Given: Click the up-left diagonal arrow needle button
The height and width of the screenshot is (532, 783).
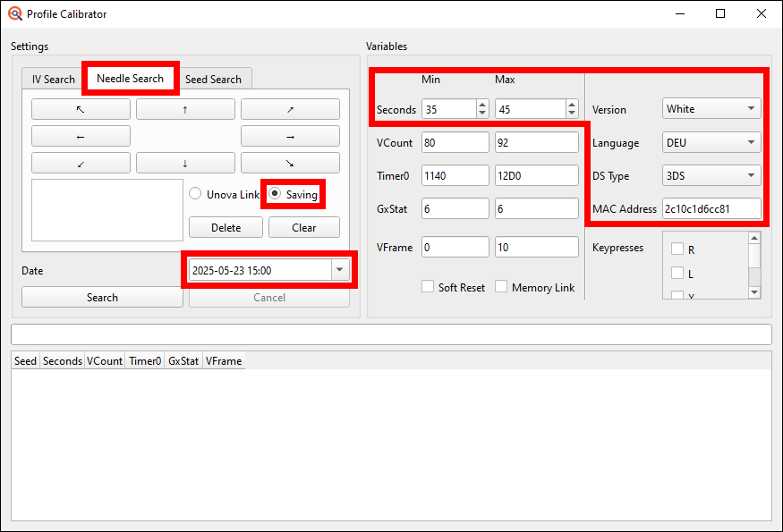Looking at the screenshot, I should pyautogui.click(x=80, y=108).
